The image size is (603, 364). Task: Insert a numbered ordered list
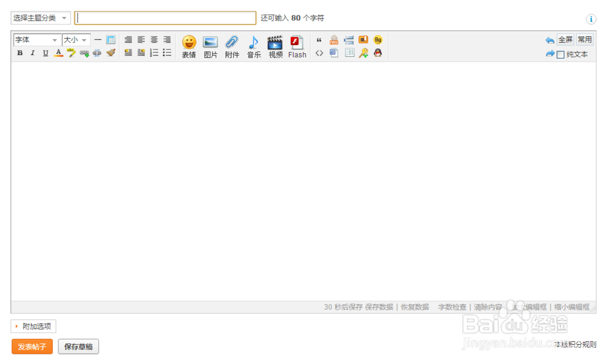(x=154, y=52)
